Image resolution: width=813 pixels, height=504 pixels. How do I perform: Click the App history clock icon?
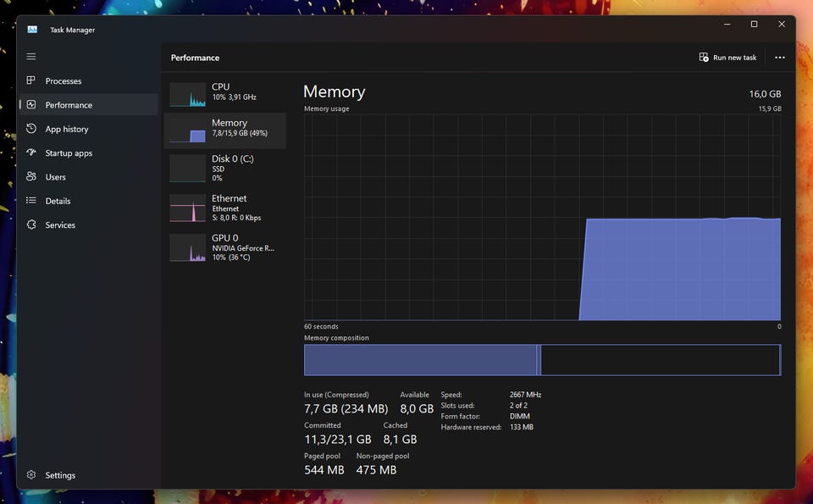point(31,129)
